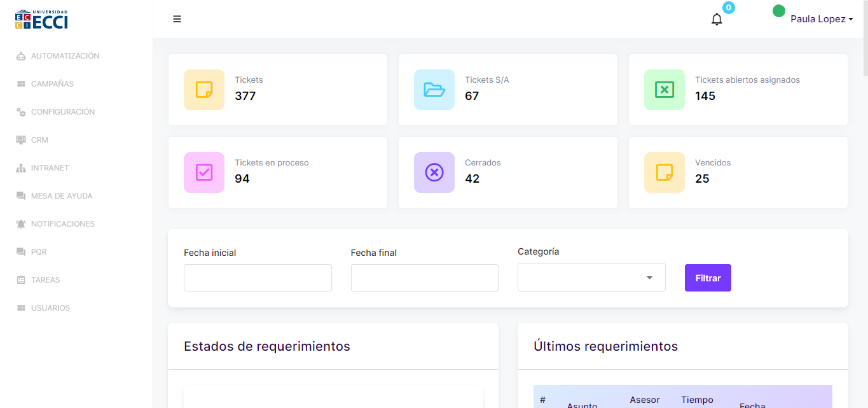
Task: Expand the Automatización sidebar menu
Action: [65, 56]
